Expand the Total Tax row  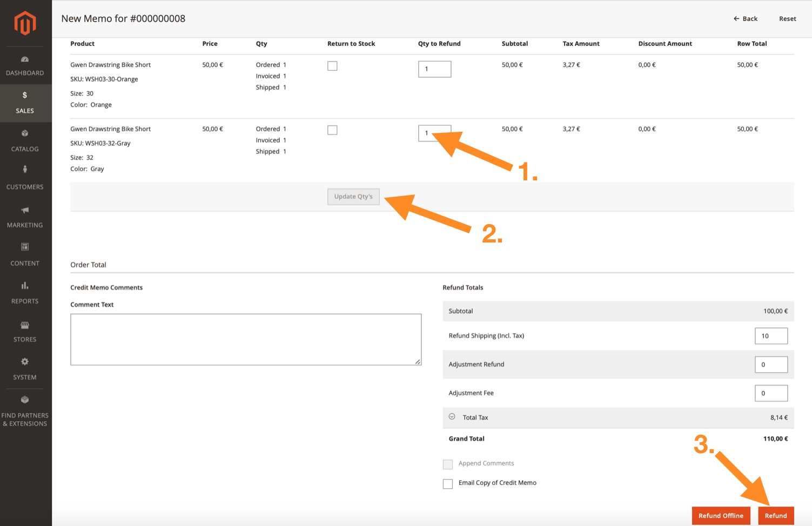452,417
